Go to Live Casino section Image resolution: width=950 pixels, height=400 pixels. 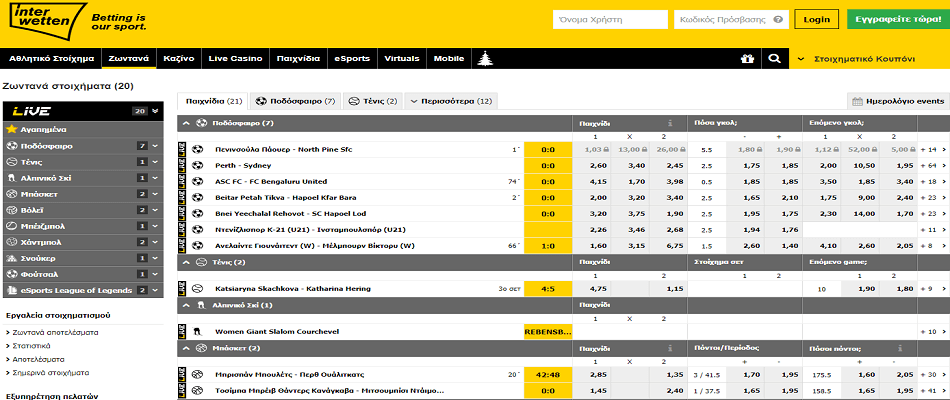pos(235,59)
